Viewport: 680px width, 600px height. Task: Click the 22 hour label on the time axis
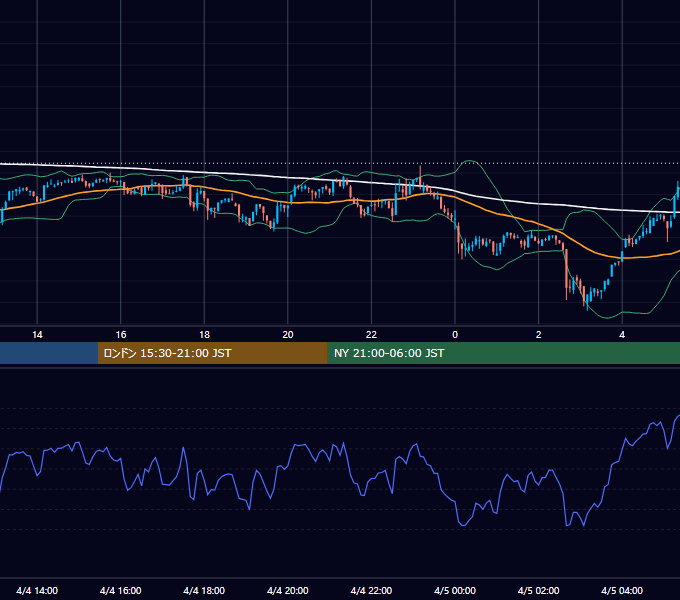(x=371, y=335)
